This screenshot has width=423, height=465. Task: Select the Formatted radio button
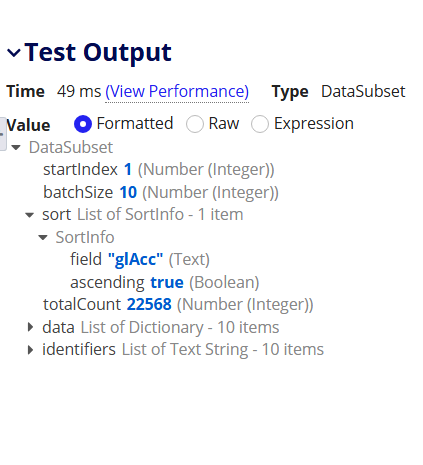pos(83,124)
